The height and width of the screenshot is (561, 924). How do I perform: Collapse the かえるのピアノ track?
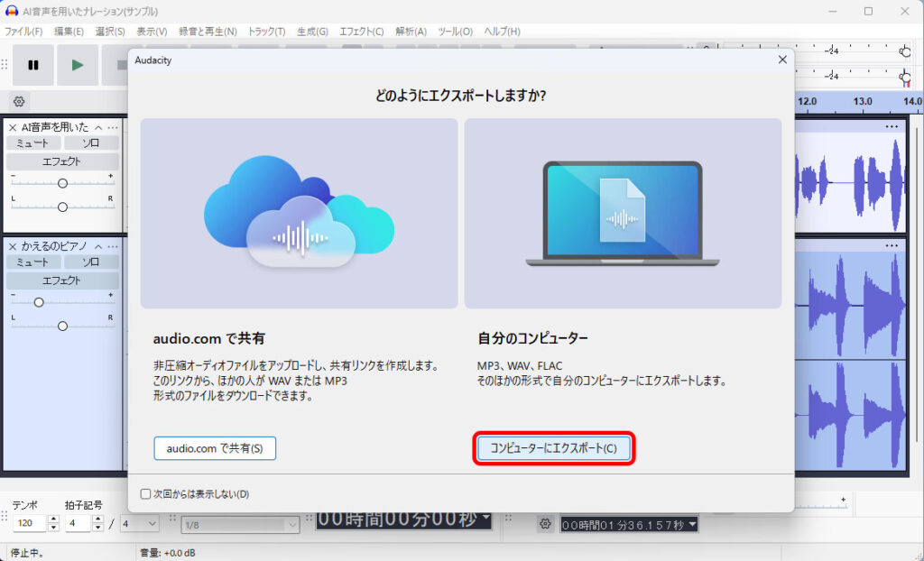[98, 246]
